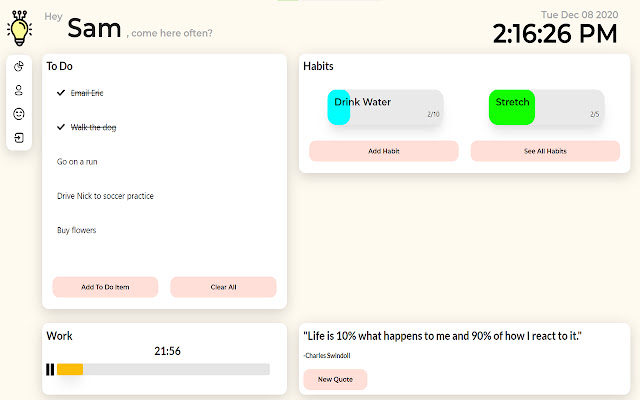Click the logout icon in sidebar

click(19, 137)
